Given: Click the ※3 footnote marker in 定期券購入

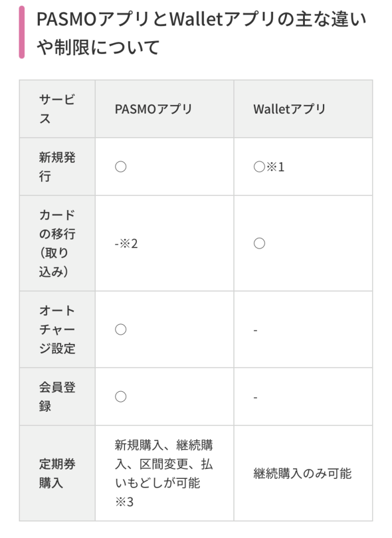Looking at the screenshot, I should pyautogui.click(x=124, y=502).
